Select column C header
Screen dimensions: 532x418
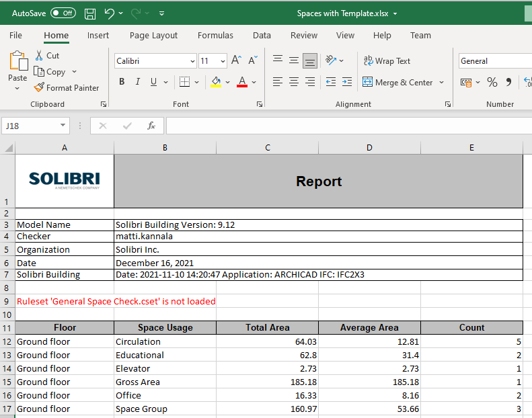[x=268, y=148]
